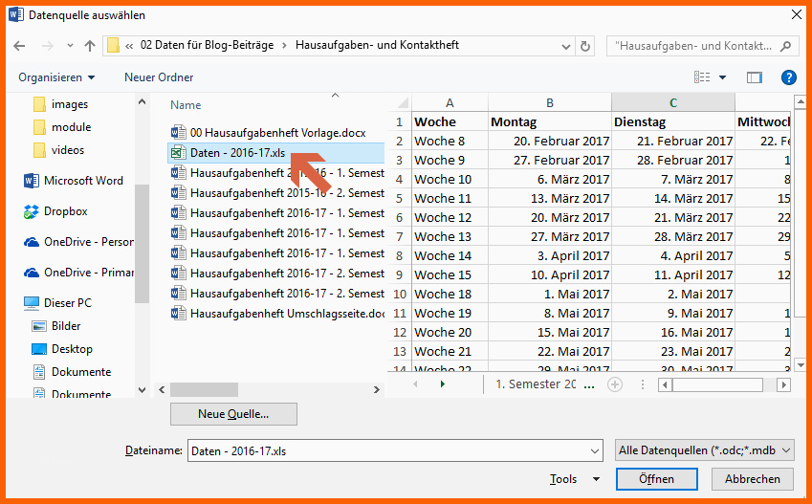This screenshot has height=504, width=812.
Task: Click the Abbrechen button
Action: click(753, 479)
